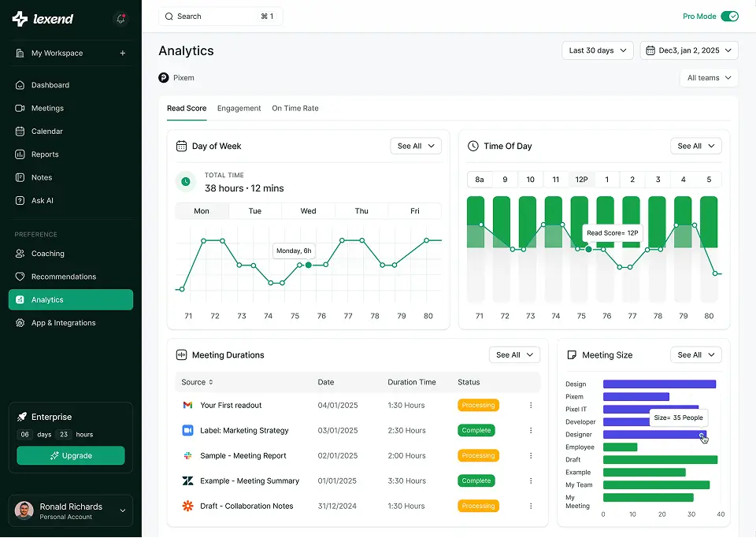Select the 12P time-of-day button
This screenshot has height=538, width=756.
[x=581, y=180]
